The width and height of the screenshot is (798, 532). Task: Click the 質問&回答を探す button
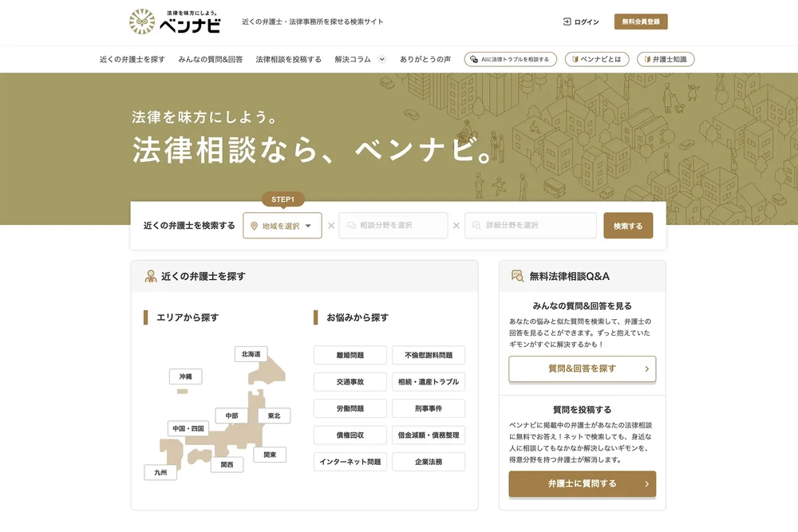pos(583,368)
